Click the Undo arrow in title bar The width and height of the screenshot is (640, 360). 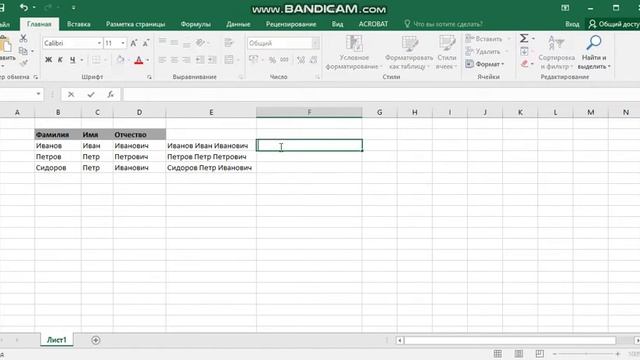[24, 7]
